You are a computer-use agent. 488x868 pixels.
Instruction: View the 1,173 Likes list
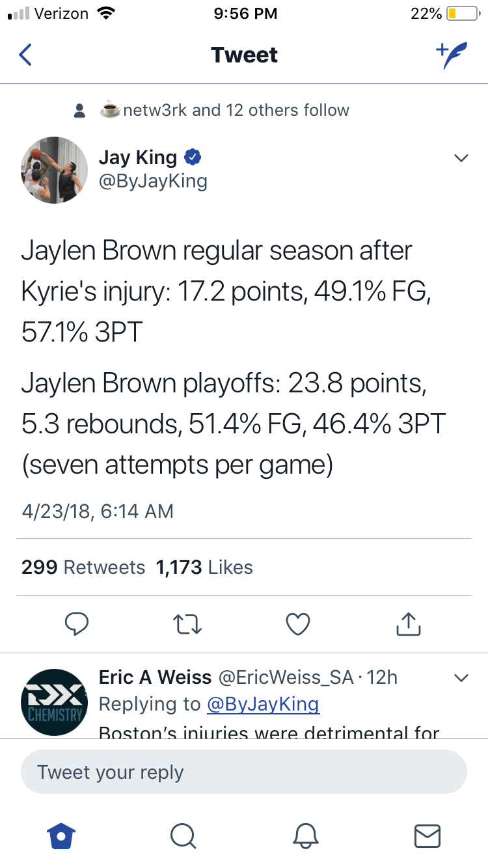point(204,567)
